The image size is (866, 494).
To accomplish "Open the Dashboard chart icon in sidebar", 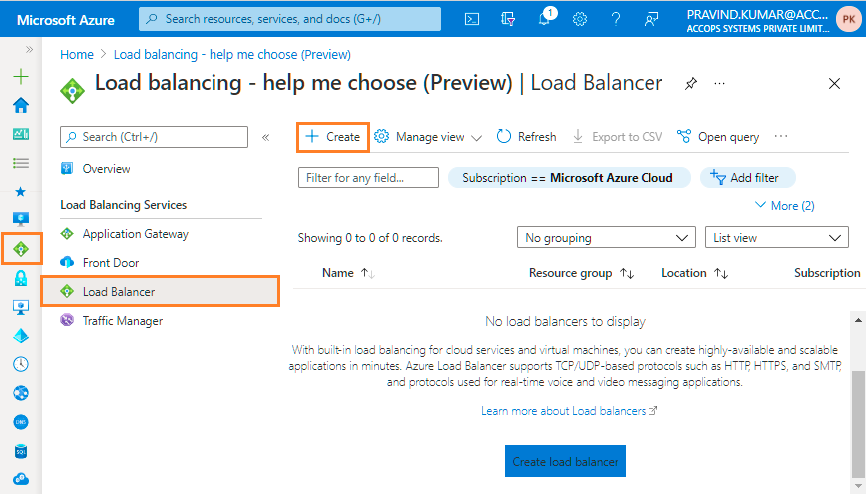I will point(21,134).
